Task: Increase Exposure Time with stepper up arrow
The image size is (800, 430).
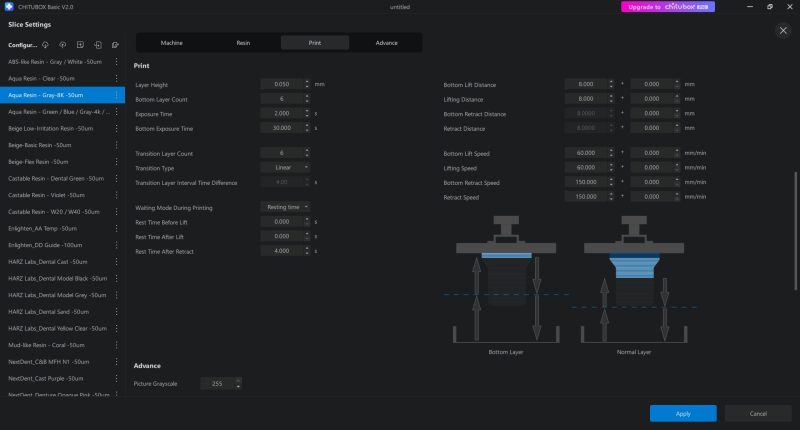Action: (307, 111)
